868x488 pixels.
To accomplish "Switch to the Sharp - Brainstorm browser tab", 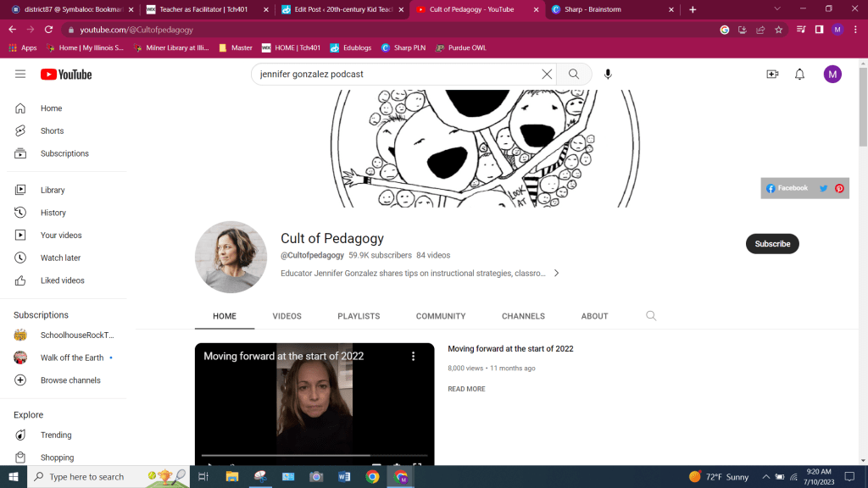I will click(x=612, y=9).
